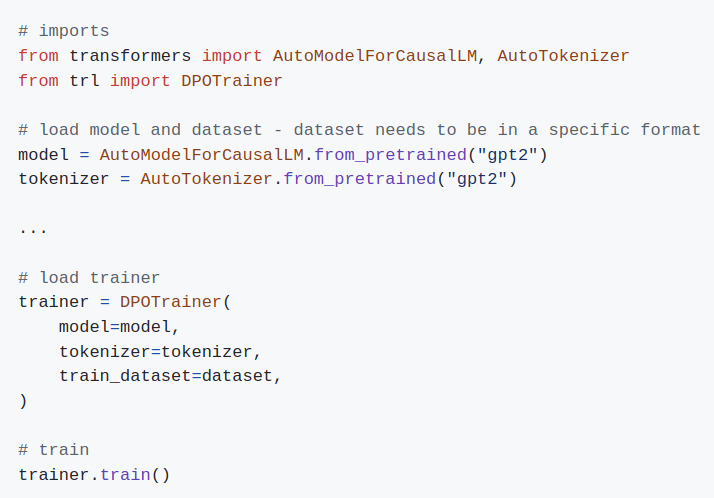This screenshot has width=714, height=498.
Task: Click the '# train' comment
Action: [54, 450]
